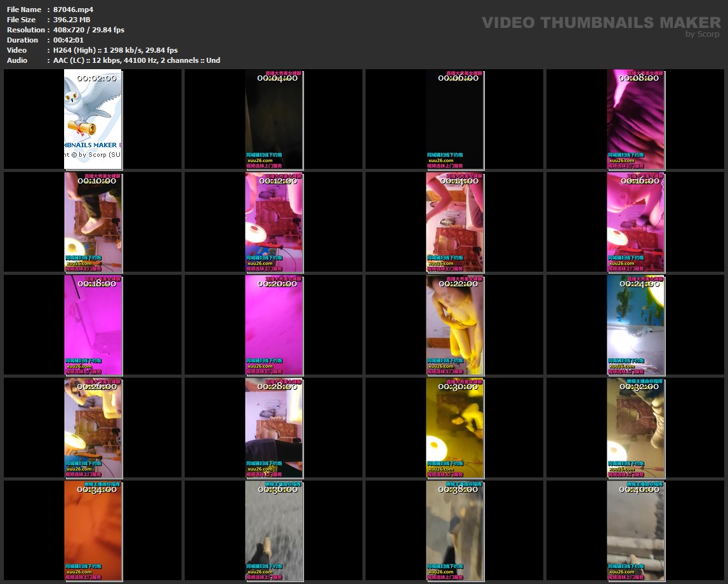Click the 00:34:00 timestamp label
This screenshot has width=728, height=584.
[x=96, y=489]
